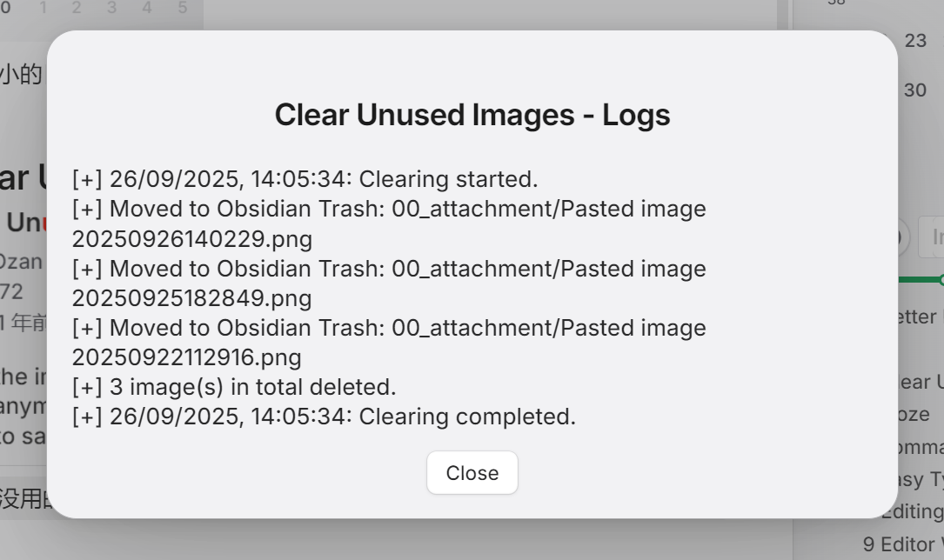Close the Clear Unused Images logs dialog
The image size is (944, 560).
[x=472, y=473]
